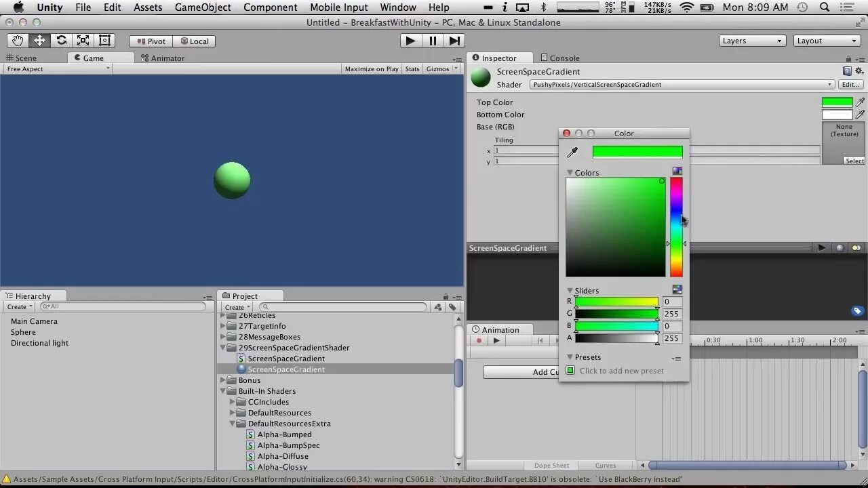Switch Animation to Curves view
The width and height of the screenshot is (868, 488).
606,466
